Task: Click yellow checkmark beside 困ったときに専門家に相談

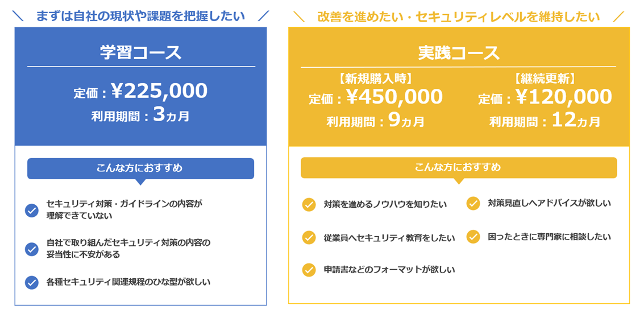Action: click(473, 236)
